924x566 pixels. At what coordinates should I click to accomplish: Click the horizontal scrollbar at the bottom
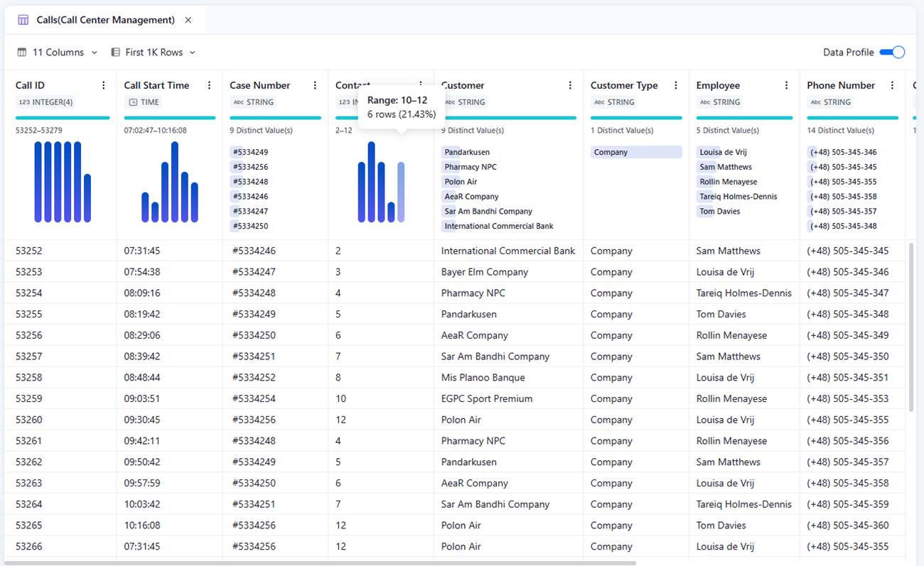tap(320, 562)
